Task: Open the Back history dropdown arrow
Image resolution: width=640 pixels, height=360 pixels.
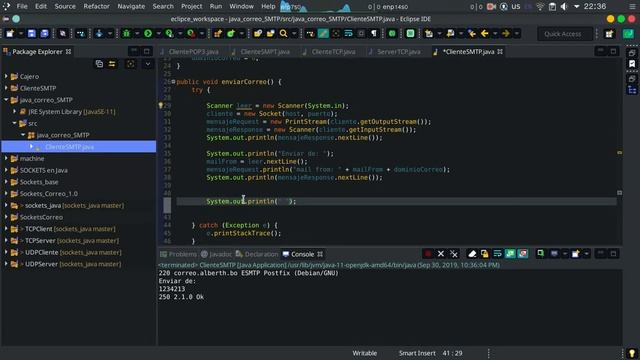Action: pyautogui.click(x=495, y=33)
